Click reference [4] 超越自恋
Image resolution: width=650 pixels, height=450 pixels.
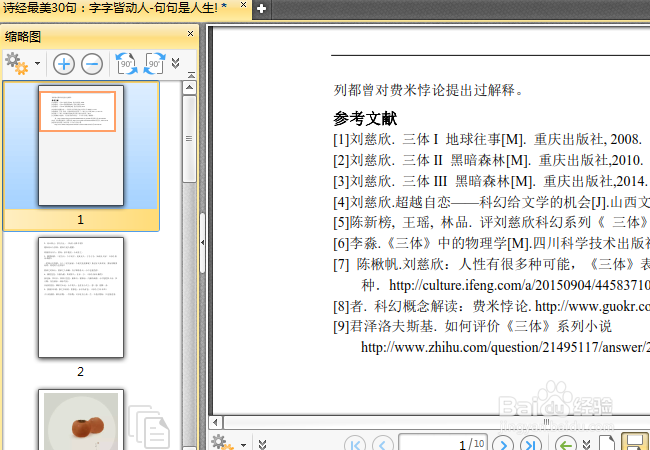click(x=491, y=202)
